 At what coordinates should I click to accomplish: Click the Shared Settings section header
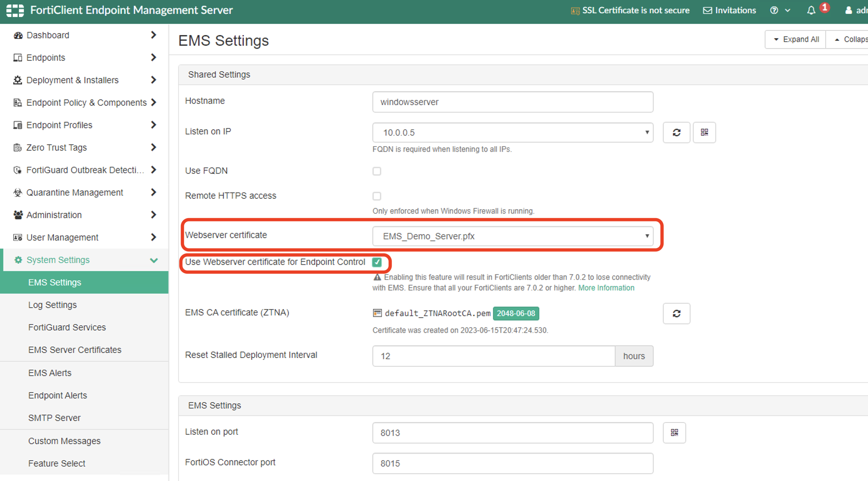[523, 74]
